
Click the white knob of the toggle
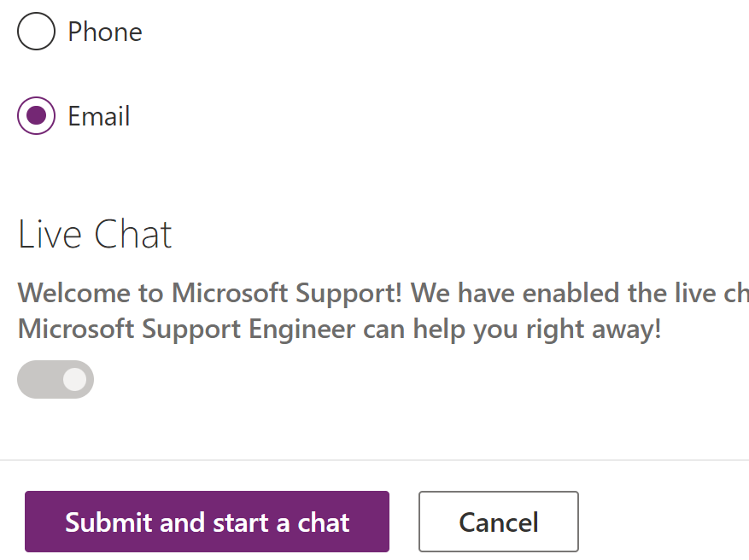(x=74, y=380)
